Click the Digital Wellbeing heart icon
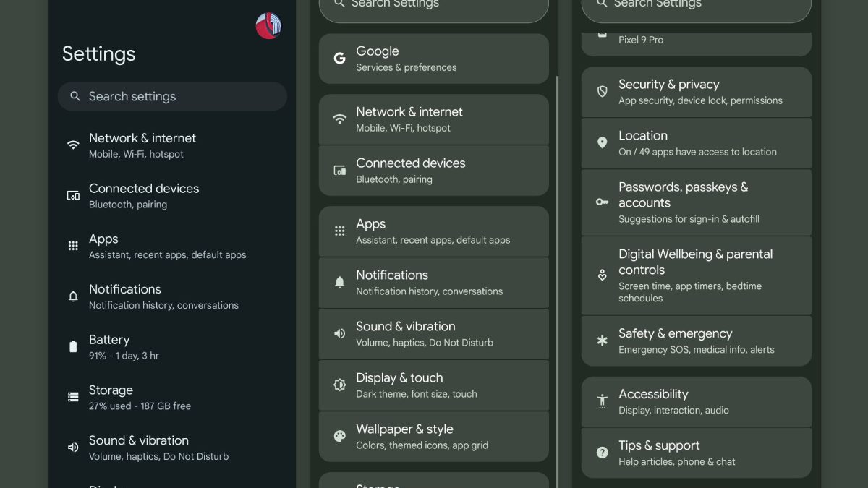This screenshot has width=868, height=488. tap(602, 275)
